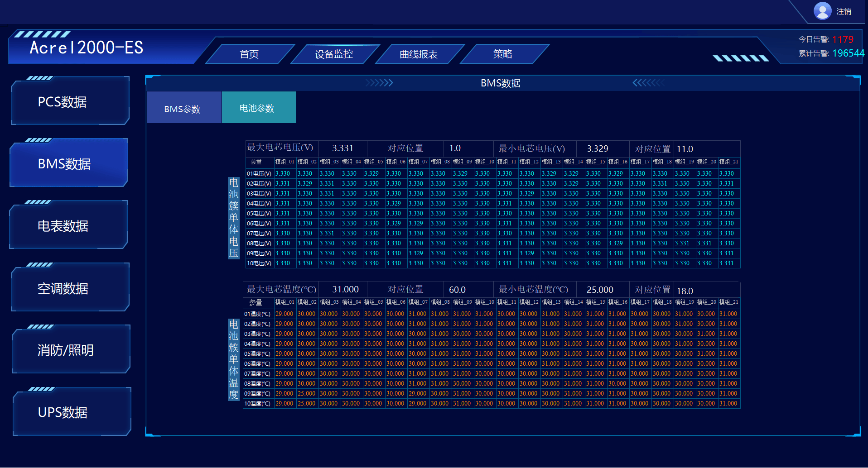Click cumulative alarm count 196544
Image resolution: width=868 pixels, height=468 pixels.
pyautogui.click(x=848, y=53)
